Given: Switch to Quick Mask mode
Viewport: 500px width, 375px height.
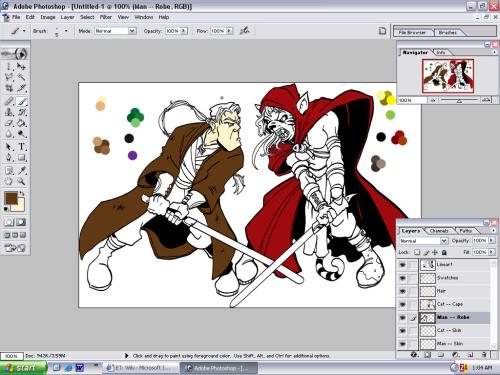Looking at the screenshot, I should (x=21, y=222).
